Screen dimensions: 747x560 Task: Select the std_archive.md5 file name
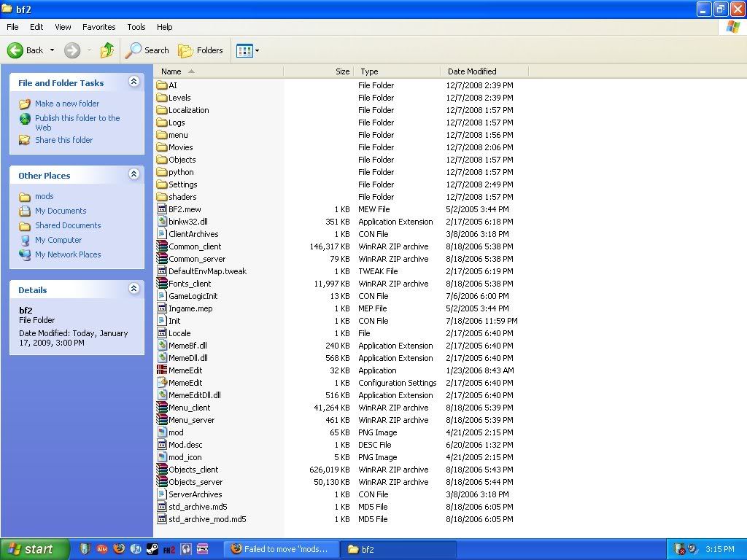[x=198, y=507]
